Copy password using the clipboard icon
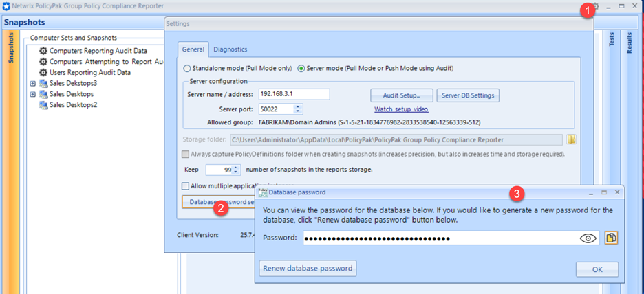Image resolution: width=644 pixels, height=294 pixels. [x=610, y=238]
